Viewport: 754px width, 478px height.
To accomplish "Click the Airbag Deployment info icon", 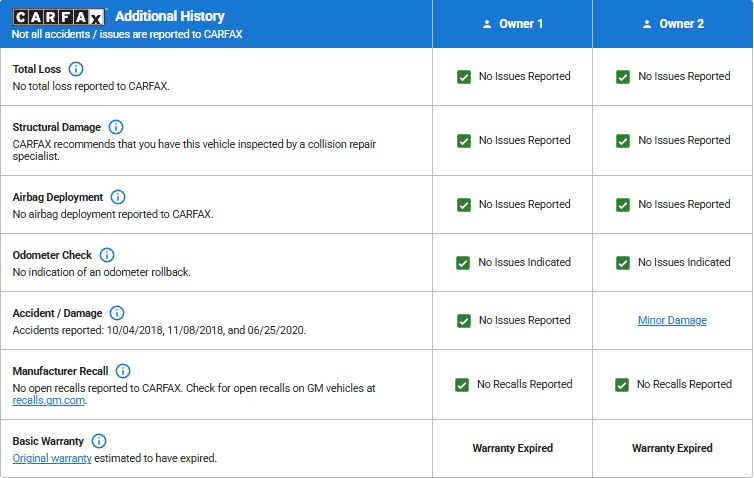I will click(x=118, y=197).
